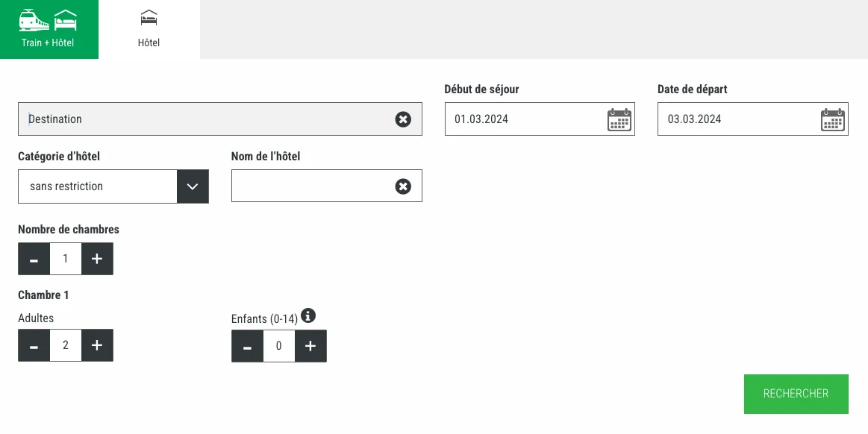Clear the Nom de l'hôtel field
This screenshot has width=868, height=434.
[403, 186]
